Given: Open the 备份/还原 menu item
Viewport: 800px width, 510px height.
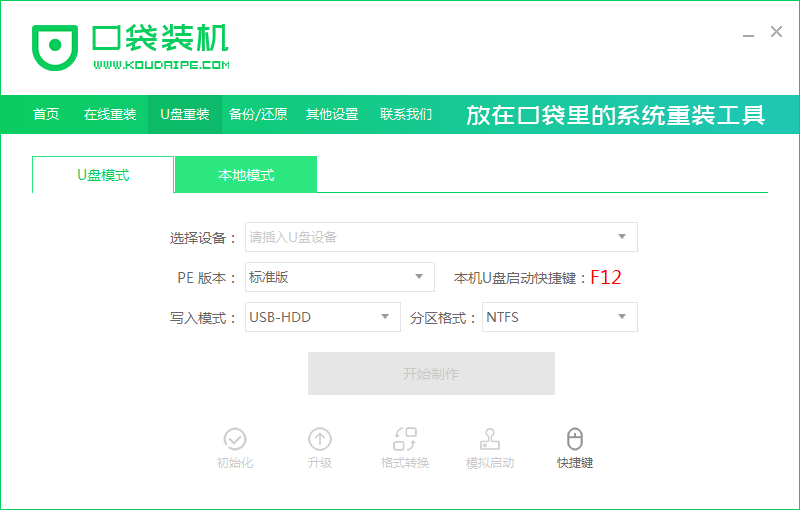Looking at the screenshot, I should pos(258,114).
